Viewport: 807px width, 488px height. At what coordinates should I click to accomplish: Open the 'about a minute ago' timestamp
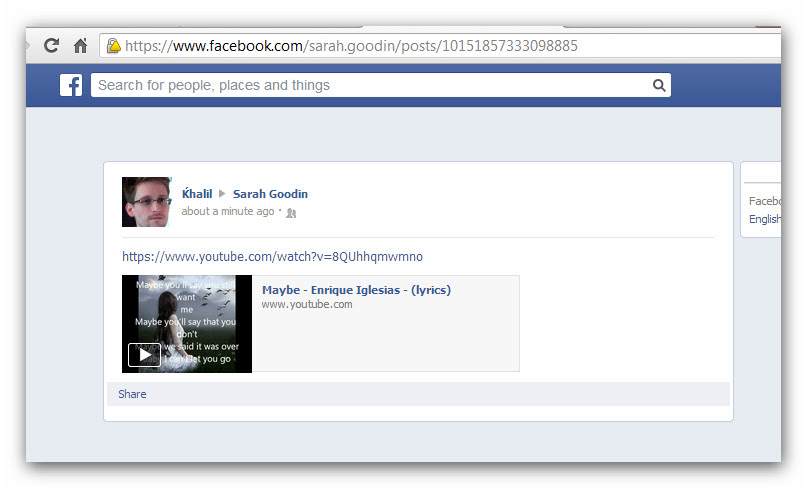point(227,211)
